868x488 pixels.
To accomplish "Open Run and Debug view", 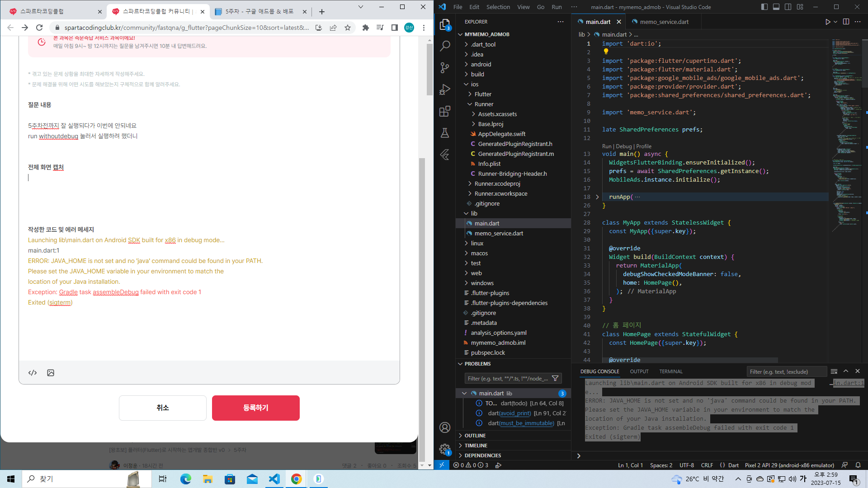I will [445, 89].
